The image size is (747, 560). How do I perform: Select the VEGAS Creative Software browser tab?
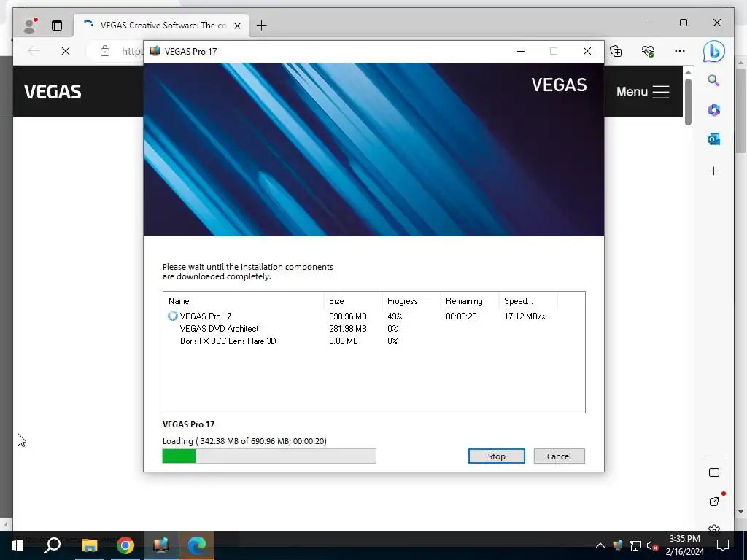click(x=161, y=26)
